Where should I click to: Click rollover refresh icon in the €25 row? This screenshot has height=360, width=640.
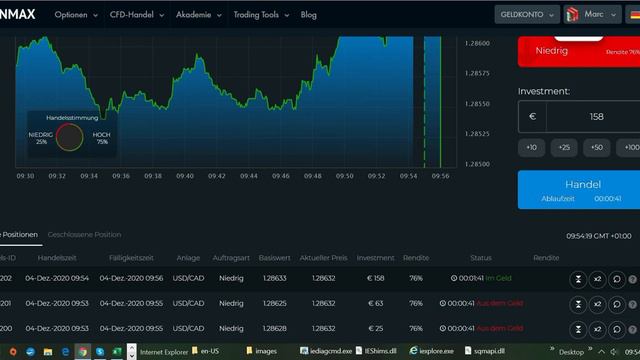[x=617, y=329]
